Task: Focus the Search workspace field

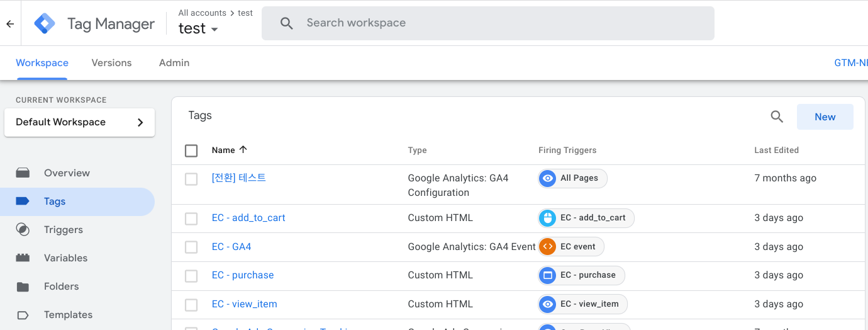Action: coord(487,23)
